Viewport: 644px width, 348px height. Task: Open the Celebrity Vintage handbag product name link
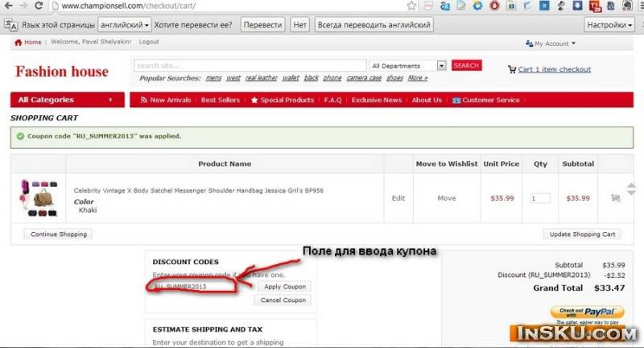(x=198, y=191)
